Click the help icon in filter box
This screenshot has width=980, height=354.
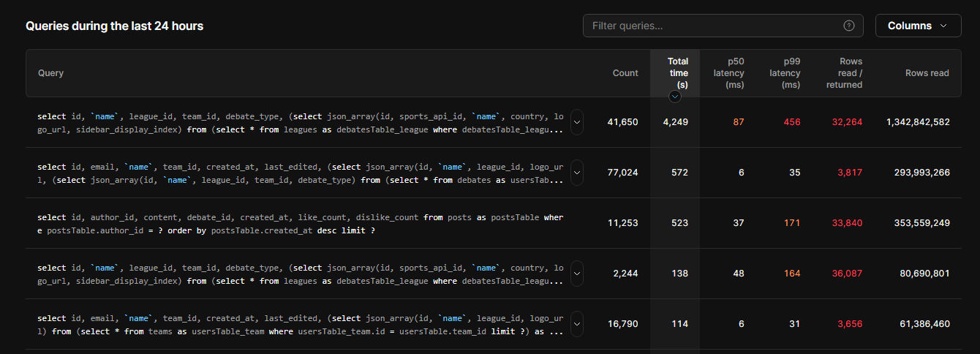pos(848,26)
